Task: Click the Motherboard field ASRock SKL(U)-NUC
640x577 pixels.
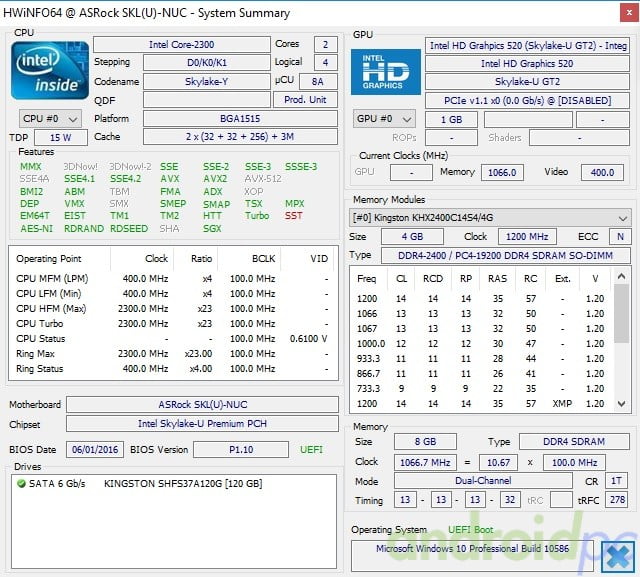Action: coord(202,405)
